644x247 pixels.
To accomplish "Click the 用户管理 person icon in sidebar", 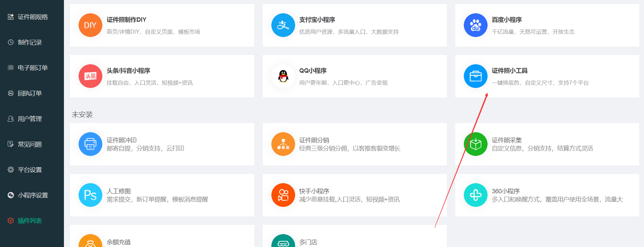I will (11, 119).
